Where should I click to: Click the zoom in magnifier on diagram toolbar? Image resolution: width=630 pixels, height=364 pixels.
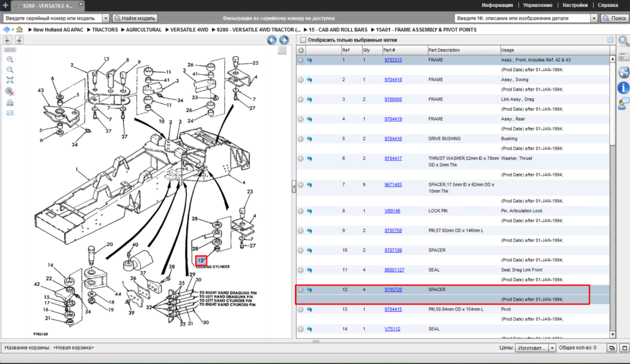(10, 59)
